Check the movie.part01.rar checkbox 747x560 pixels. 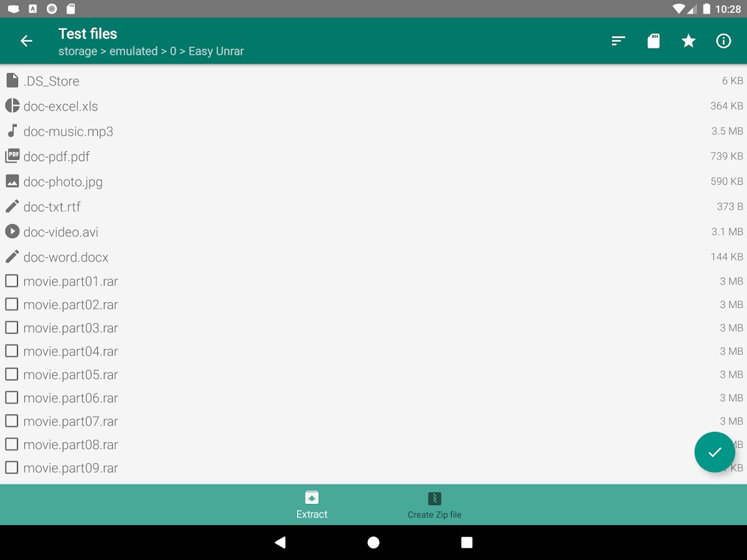pyautogui.click(x=12, y=281)
